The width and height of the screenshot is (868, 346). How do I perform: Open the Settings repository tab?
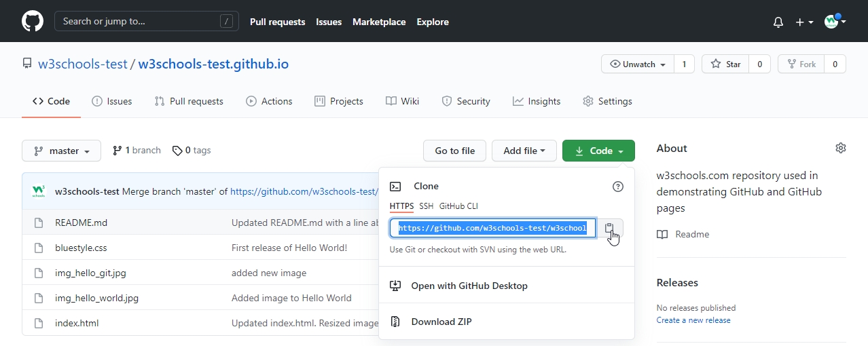[607, 101]
